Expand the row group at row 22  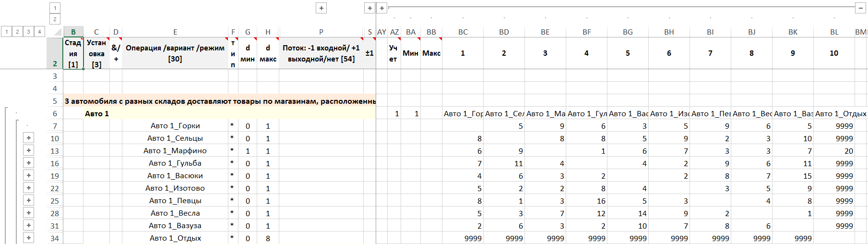(29, 188)
